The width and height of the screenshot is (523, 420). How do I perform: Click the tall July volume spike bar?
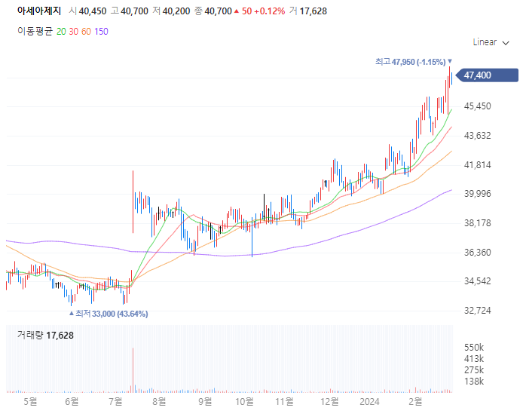coord(133,370)
